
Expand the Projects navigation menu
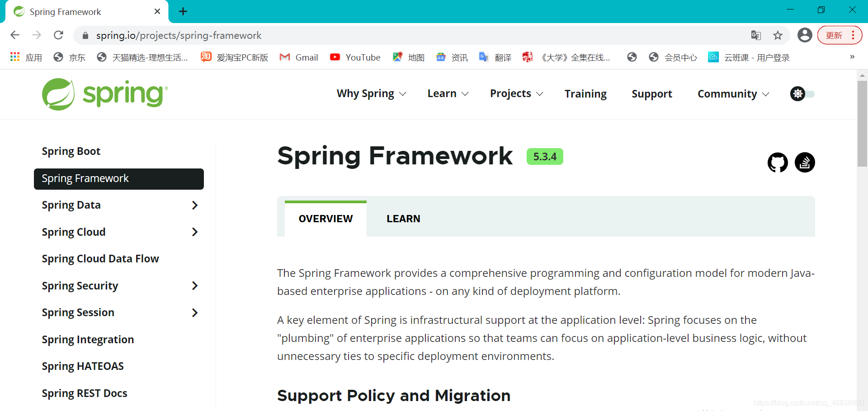point(517,93)
